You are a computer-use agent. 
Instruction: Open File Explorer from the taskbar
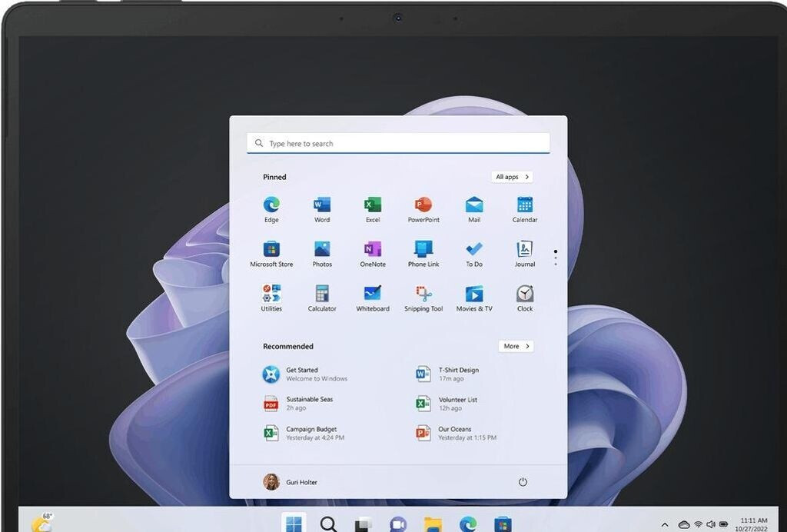pos(433,524)
